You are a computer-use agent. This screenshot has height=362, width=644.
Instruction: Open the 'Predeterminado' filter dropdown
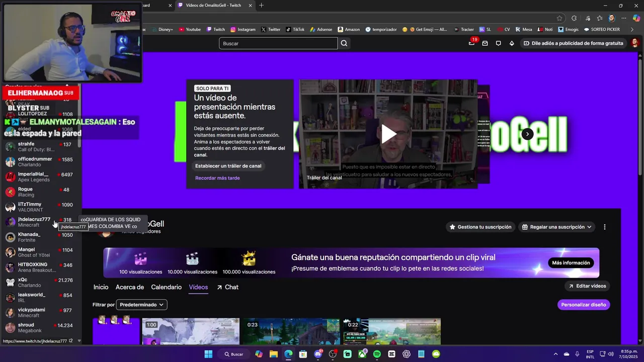click(141, 305)
